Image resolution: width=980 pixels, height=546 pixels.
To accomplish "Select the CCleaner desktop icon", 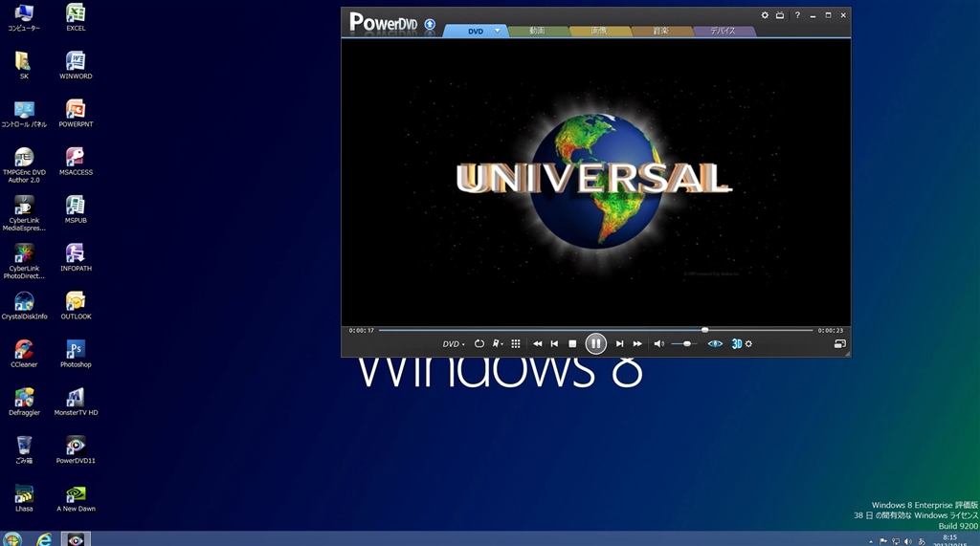I will point(24,354).
